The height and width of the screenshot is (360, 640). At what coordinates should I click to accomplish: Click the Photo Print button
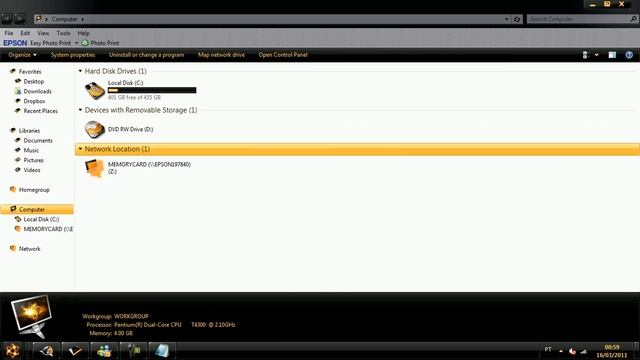[100, 43]
